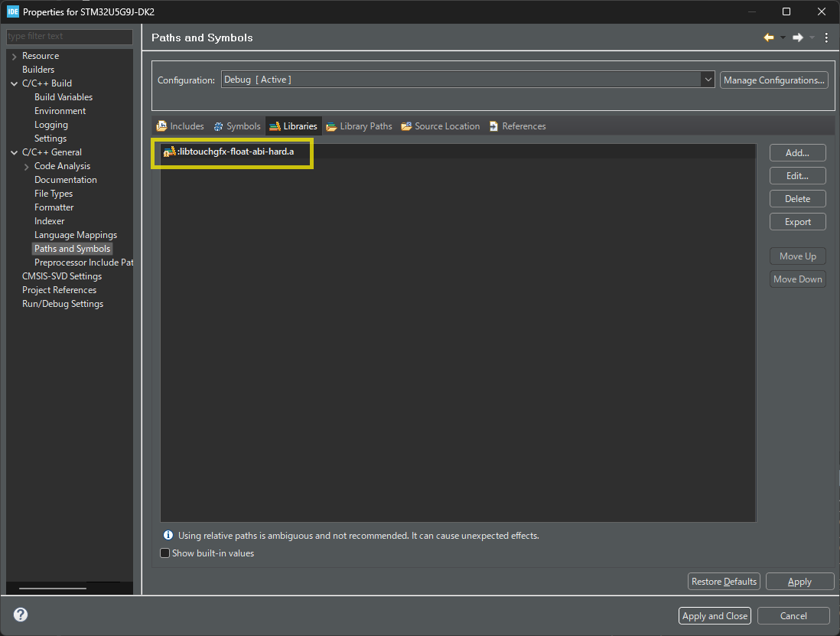The image size is (840, 636).
Task: Click the forward navigation arrow
Action: [x=798, y=38]
